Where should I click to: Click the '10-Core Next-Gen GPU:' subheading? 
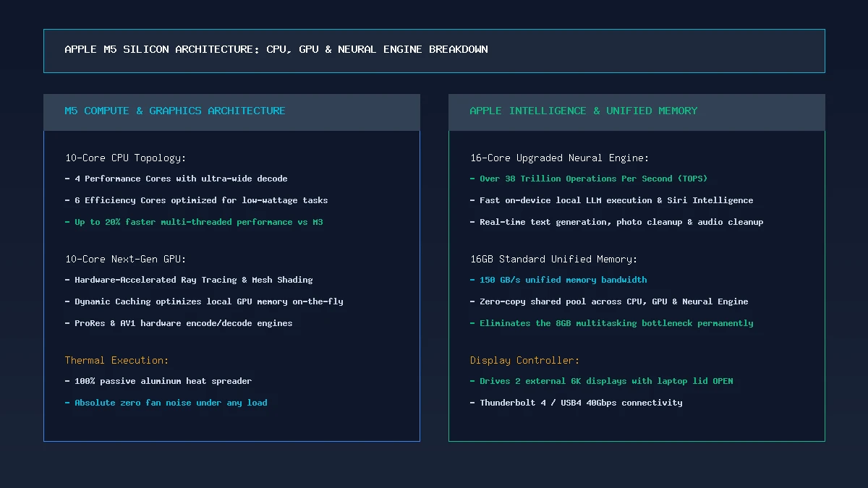tap(126, 259)
